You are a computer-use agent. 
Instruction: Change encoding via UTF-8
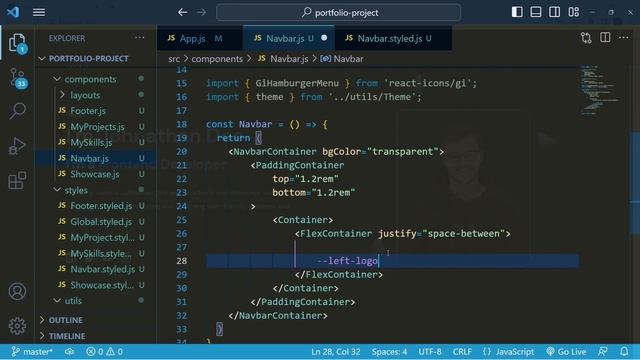(x=430, y=351)
